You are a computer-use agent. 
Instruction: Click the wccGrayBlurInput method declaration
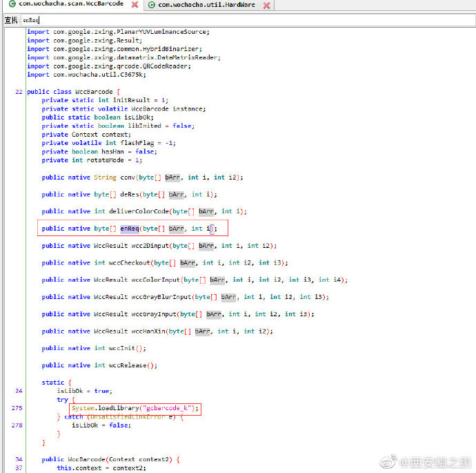[186, 297]
